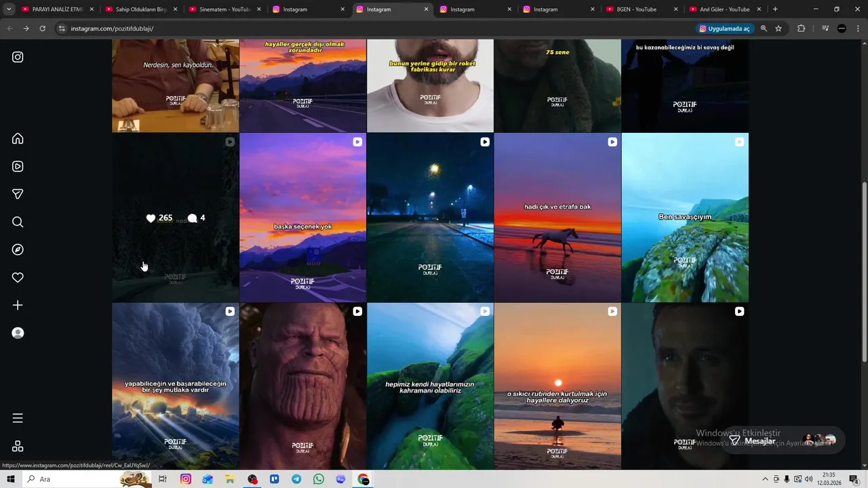
Task: Click the browser Forward arrow
Action: (26, 28)
